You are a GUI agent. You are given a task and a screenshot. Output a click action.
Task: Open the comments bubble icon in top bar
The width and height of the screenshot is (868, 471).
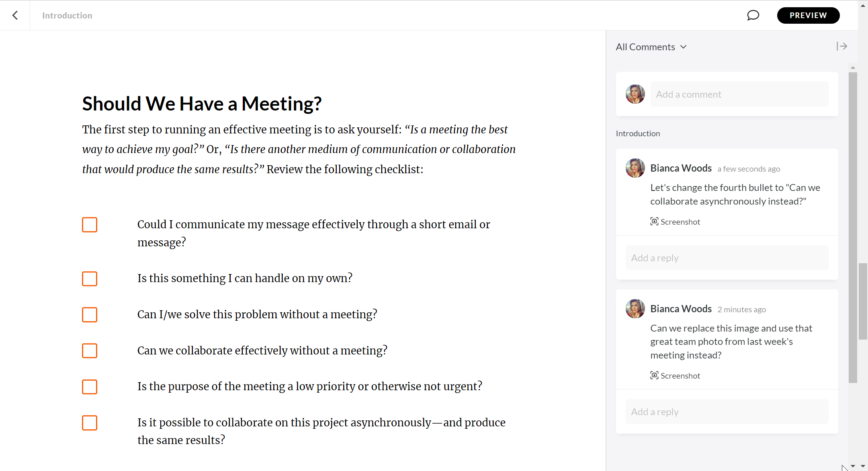coord(753,15)
